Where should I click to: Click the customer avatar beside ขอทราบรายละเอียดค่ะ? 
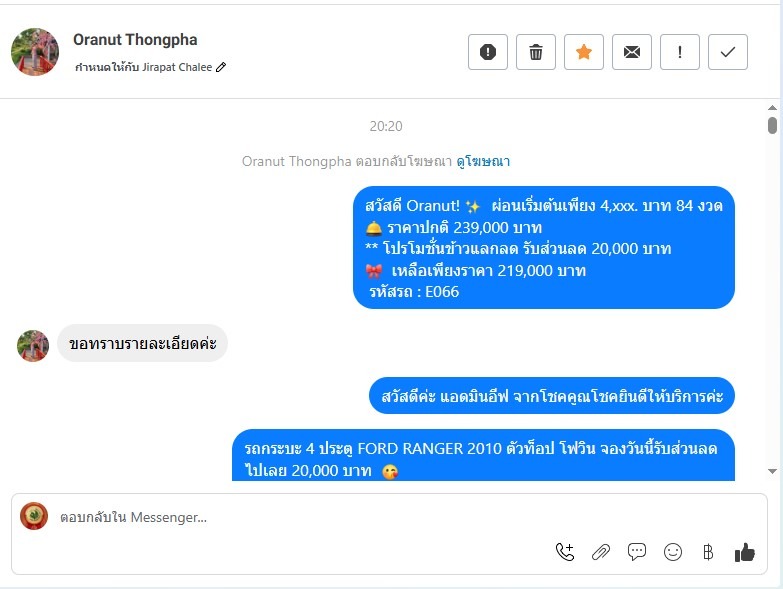(33, 345)
